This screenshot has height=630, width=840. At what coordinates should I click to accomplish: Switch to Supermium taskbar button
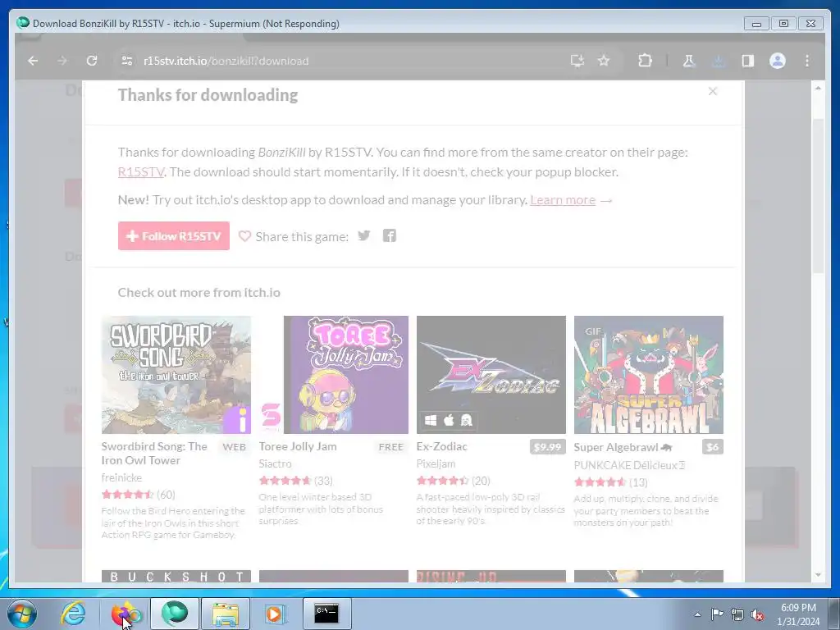175,614
